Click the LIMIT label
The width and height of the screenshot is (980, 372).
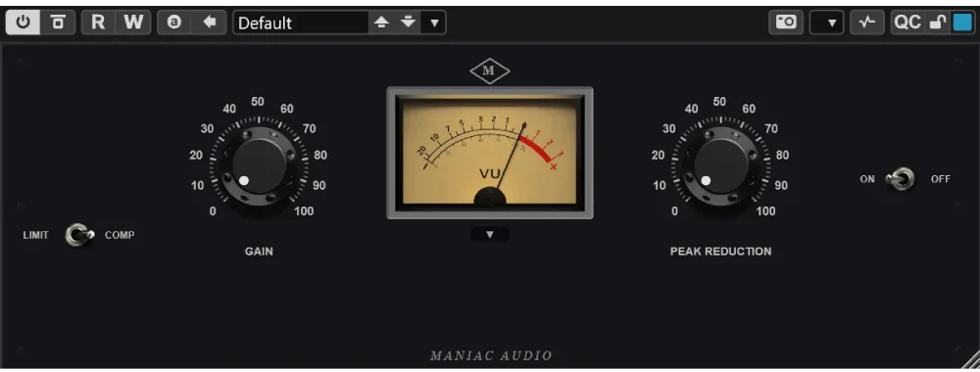click(35, 235)
